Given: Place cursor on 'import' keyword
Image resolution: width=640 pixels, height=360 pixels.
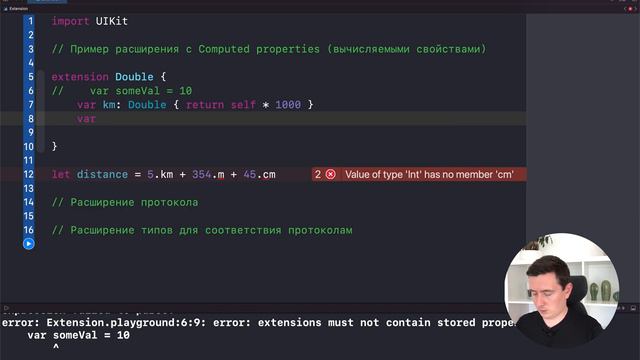Looking at the screenshot, I should pyautogui.click(x=70, y=21).
